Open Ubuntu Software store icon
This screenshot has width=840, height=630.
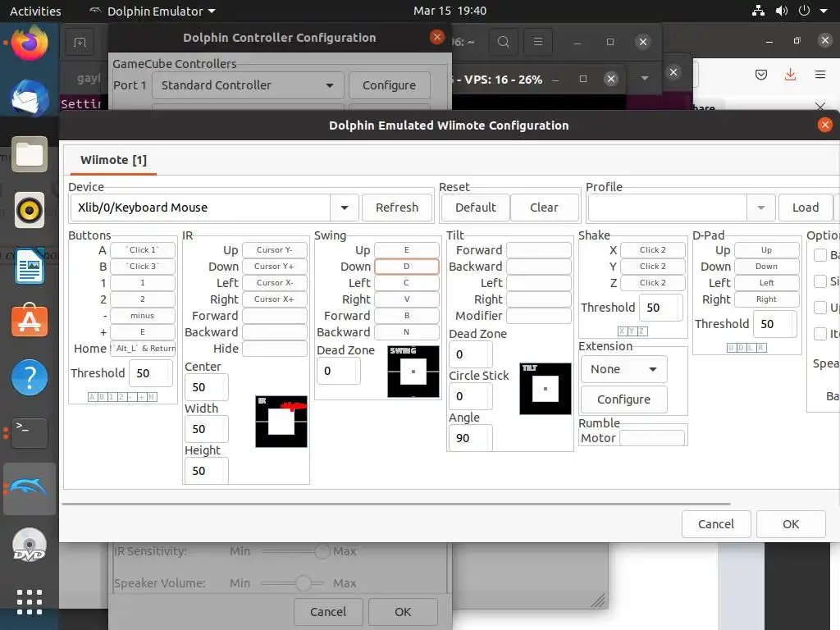(30, 321)
